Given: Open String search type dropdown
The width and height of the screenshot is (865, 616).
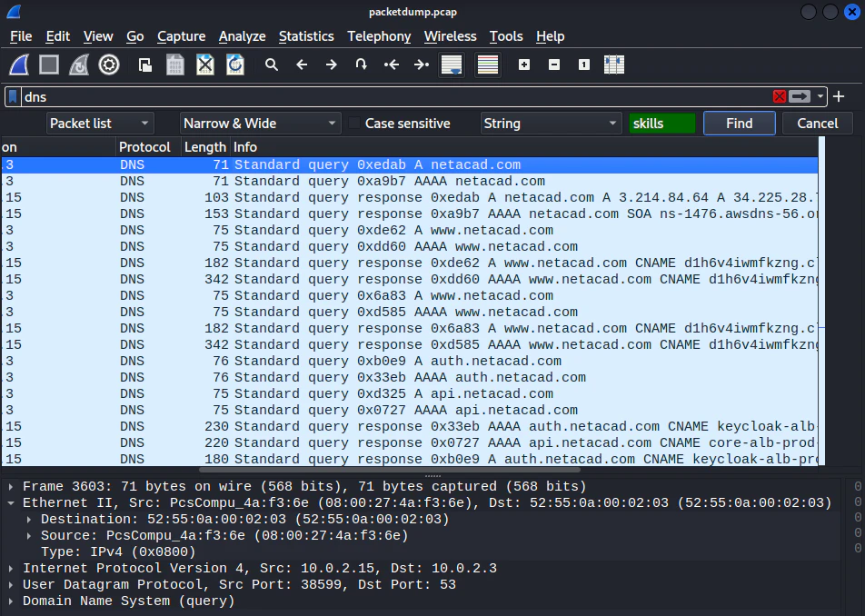Looking at the screenshot, I should 550,124.
